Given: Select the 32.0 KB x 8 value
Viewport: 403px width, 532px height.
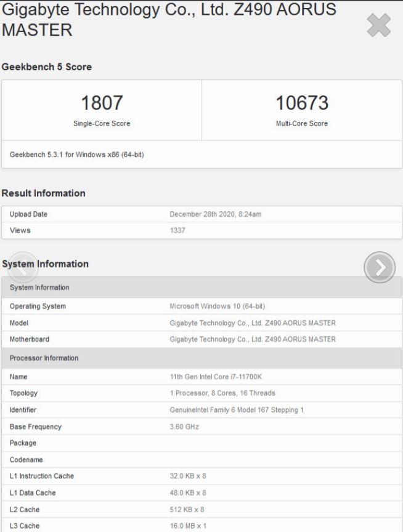Looking at the screenshot, I should pos(188,476).
